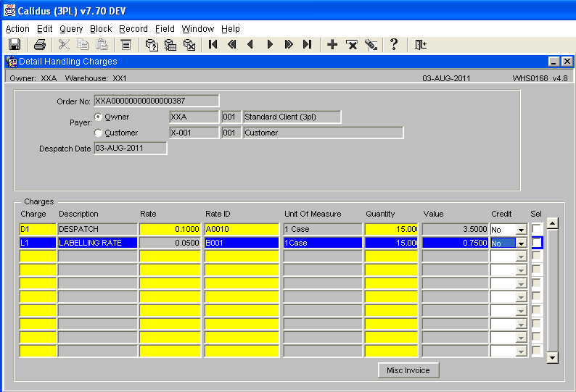
Task: Open Credit dropdown in third charges row
Action: coord(521,257)
